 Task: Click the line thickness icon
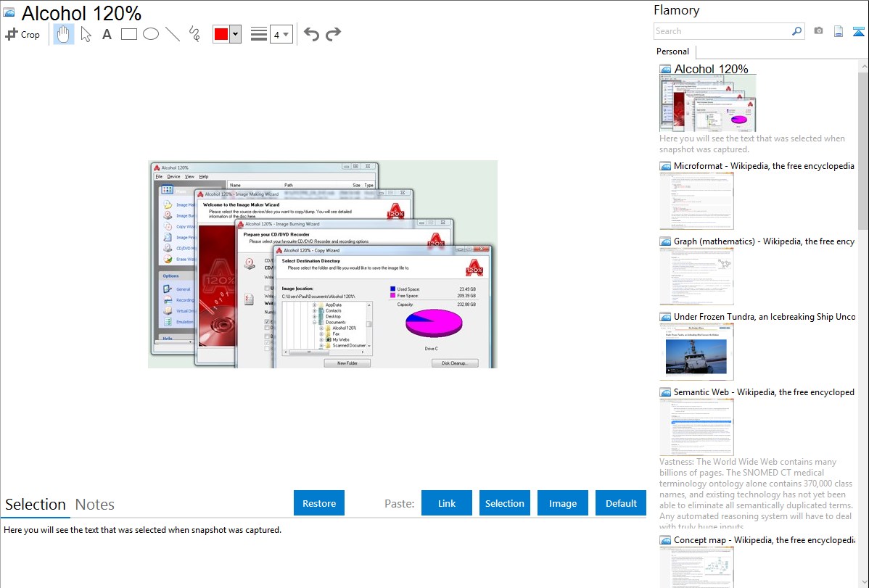(258, 34)
